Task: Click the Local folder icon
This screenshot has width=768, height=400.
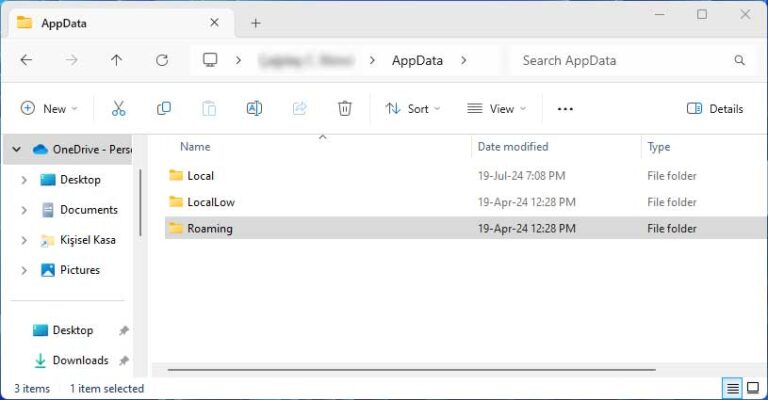Action: click(176, 175)
